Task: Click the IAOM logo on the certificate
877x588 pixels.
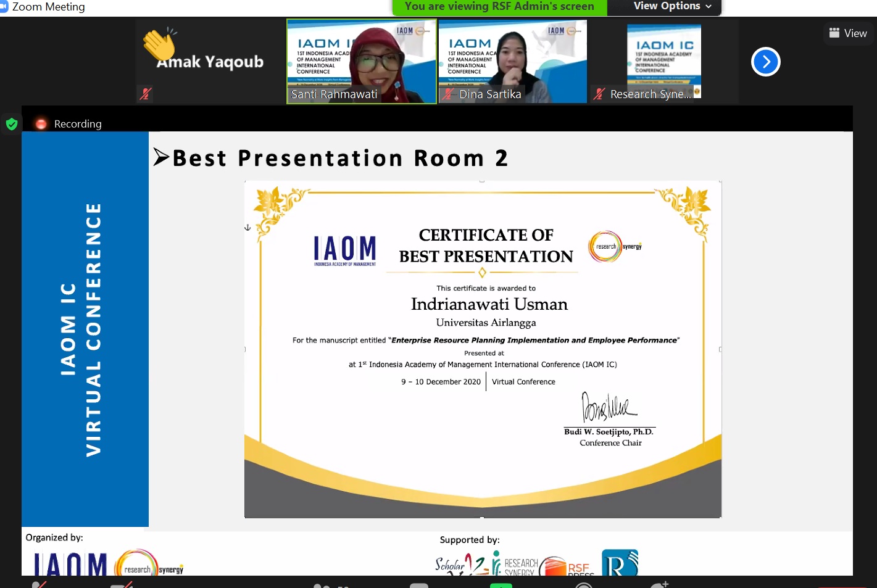Action: [x=345, y=251]
